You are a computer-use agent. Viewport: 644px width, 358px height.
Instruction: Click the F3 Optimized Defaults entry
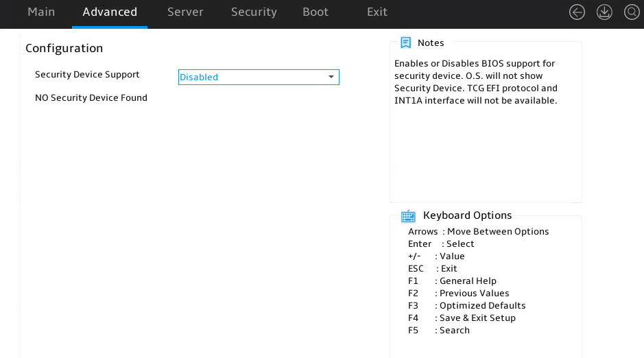[x=466, y=305]
